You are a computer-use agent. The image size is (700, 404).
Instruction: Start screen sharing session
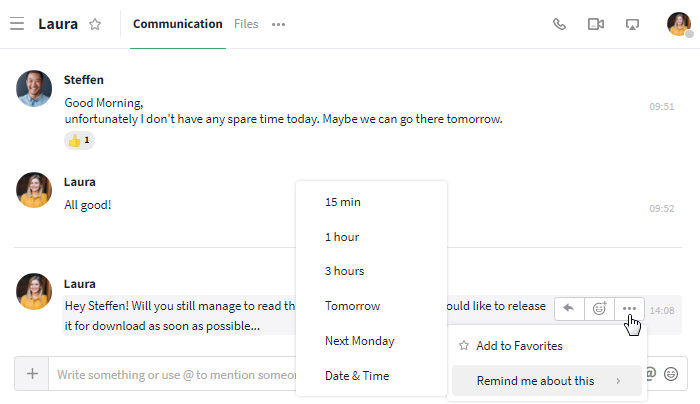point(632,24)
